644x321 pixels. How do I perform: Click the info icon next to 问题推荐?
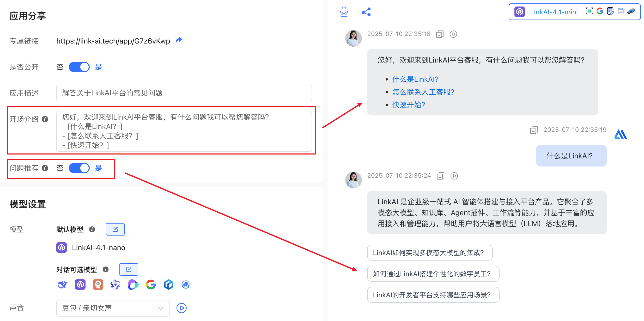[45, 168]
